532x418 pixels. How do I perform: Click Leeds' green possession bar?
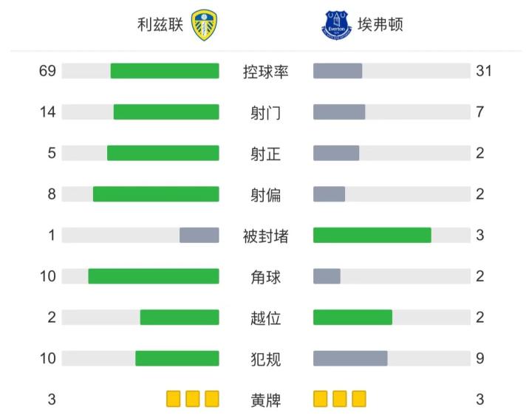(x=165, y=71)
